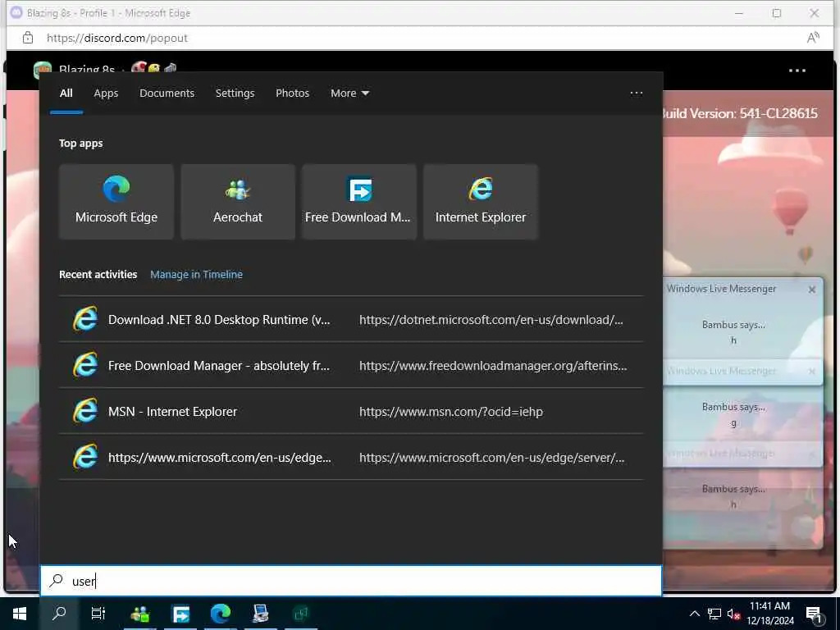The height and width of the screenshot is (630, 840).
Task: Launch Internet Explorer from Top apps
Action: coord(481,202)
